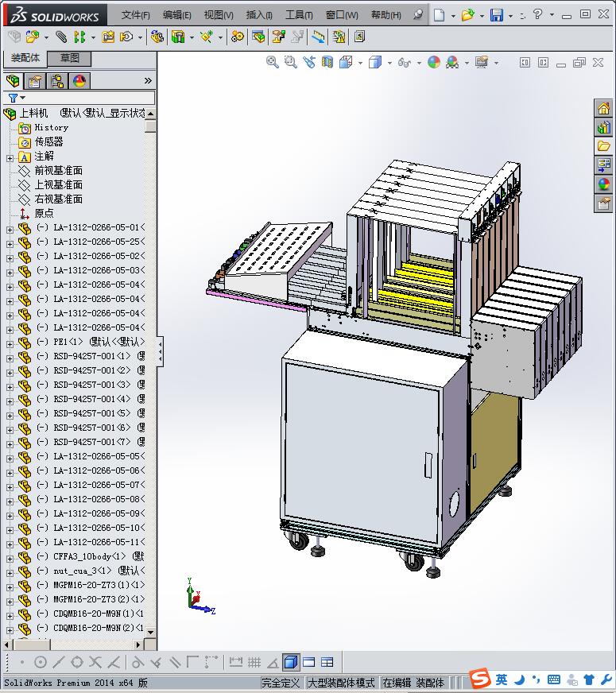This screenshot has height=693, width=616.
Task: Click the Help question mark icon
Action: 537,14
